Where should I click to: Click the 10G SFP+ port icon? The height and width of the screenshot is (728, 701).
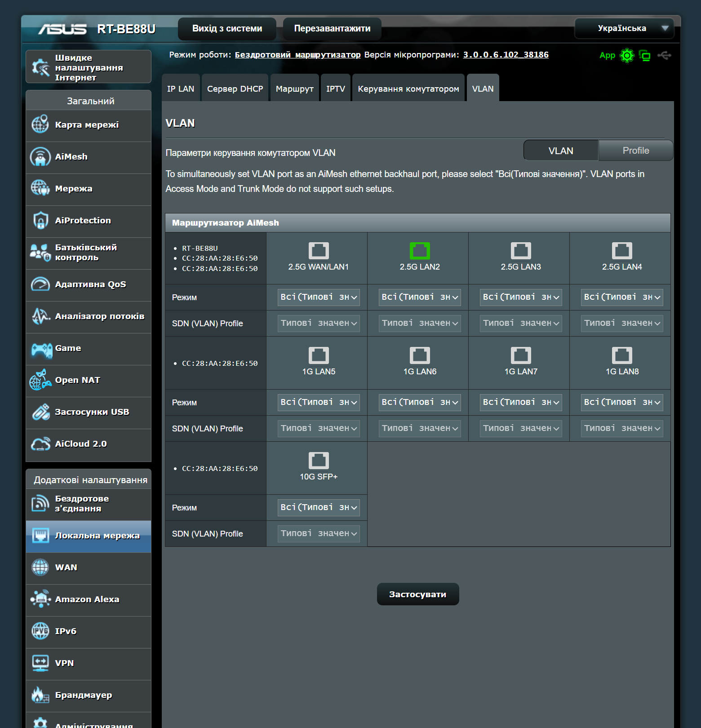319,460
